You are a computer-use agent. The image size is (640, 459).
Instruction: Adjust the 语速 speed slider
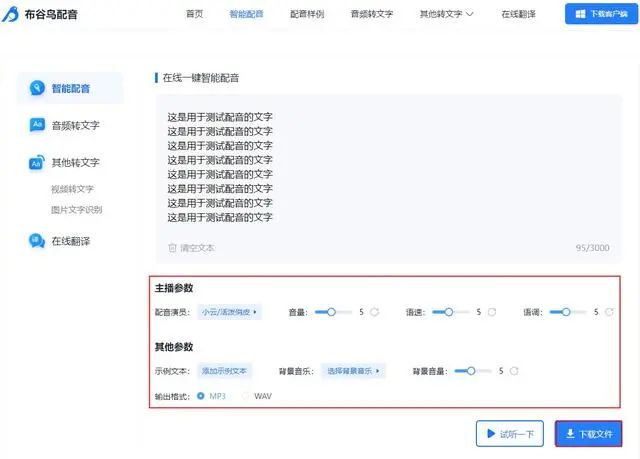pyautogui.click(x=451, y=312)
